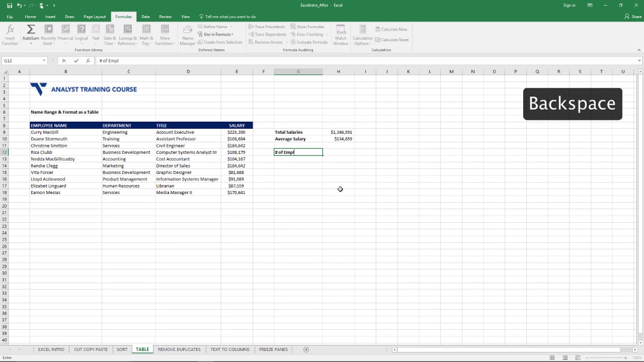The height and width of the screenshot is (362, 644).
Task: Open the Remove Arrows dropdown arrow
Action: pos(286,42)
